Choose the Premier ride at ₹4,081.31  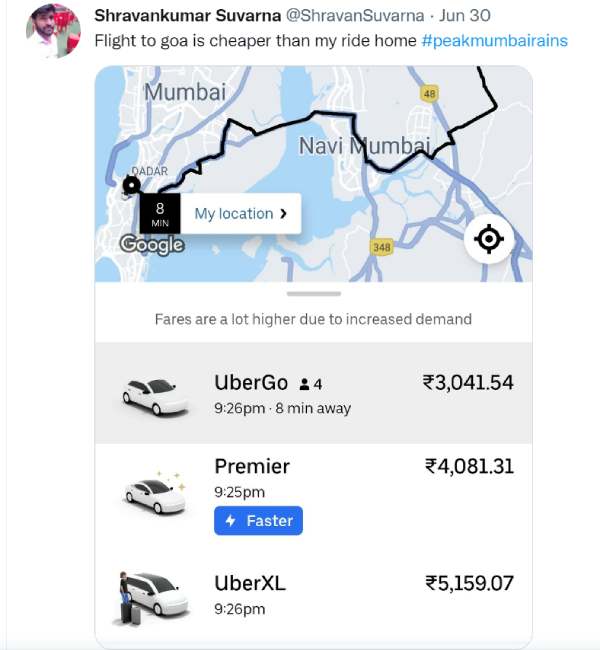click(313, 490)
